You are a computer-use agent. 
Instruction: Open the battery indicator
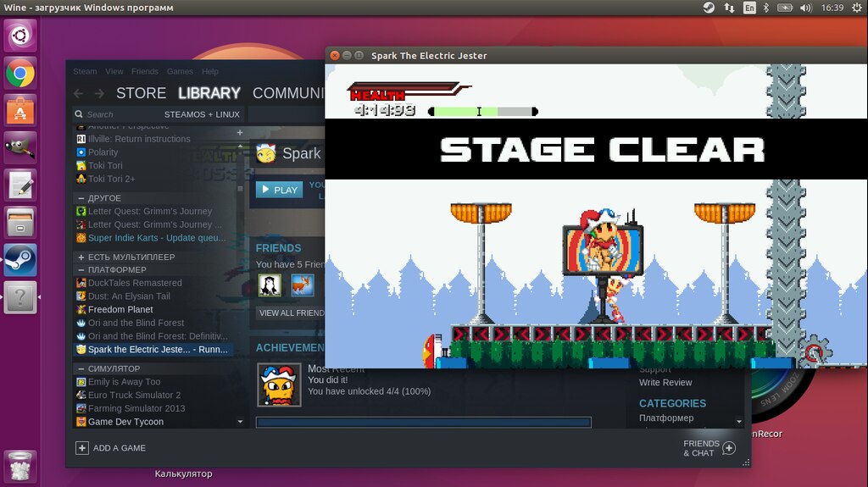(785, 8)
